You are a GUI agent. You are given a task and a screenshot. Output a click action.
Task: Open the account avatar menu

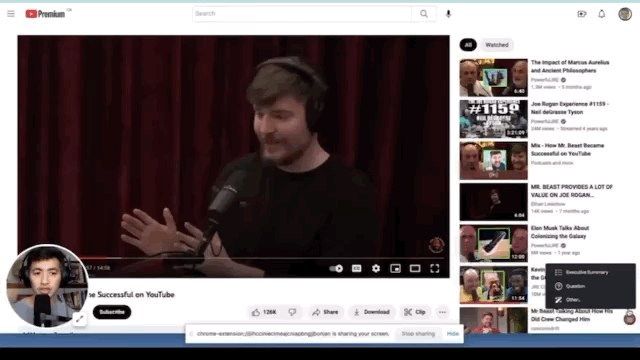coord(625,14)
